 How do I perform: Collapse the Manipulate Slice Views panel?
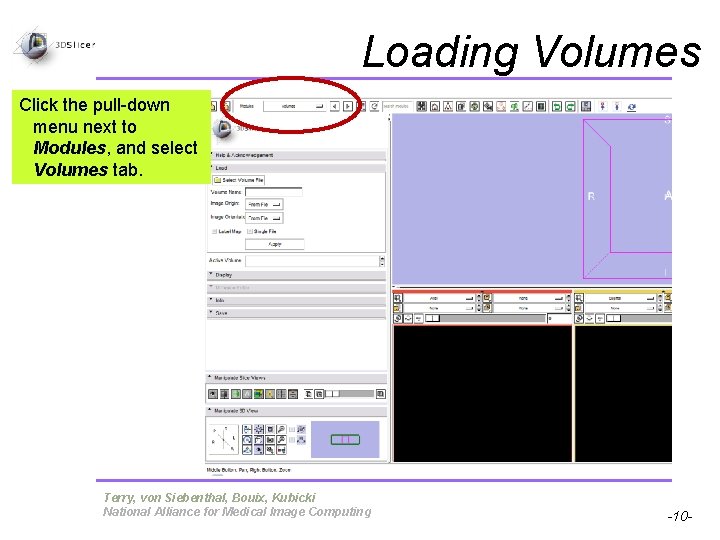(297, 378)
